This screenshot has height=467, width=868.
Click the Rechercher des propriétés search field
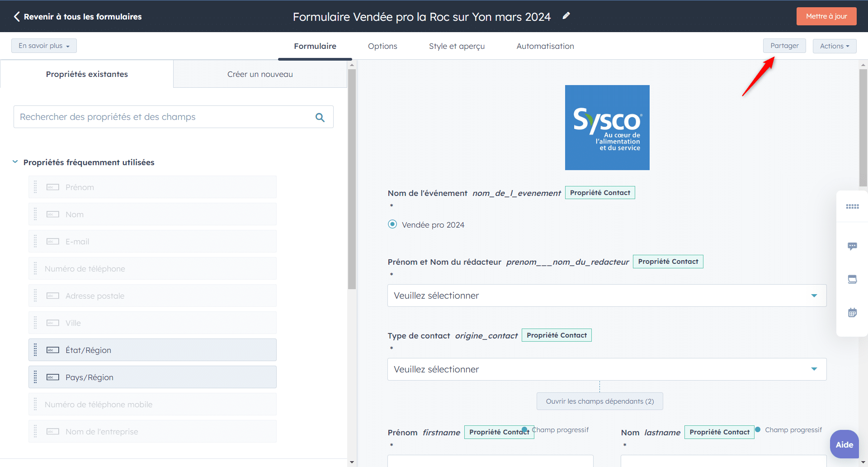[174, 117]
